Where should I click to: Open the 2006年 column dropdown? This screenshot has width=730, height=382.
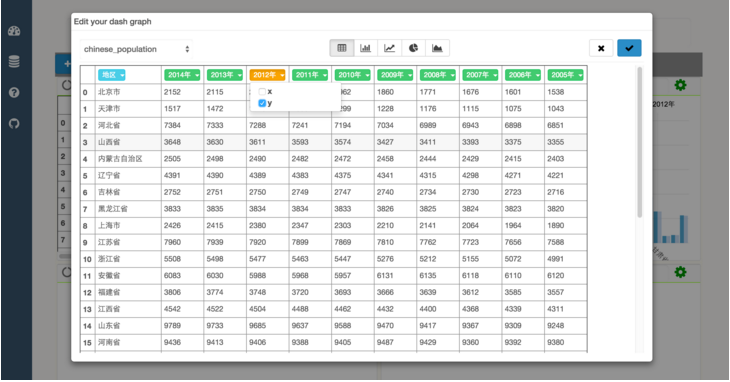click(x=522, y=75)
